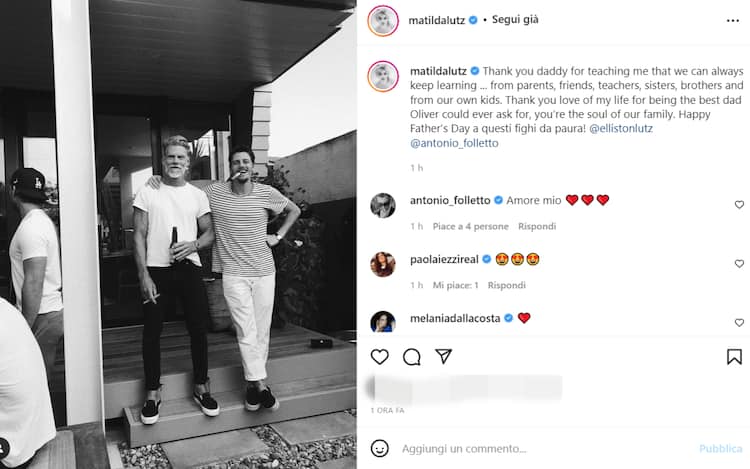Like the post with the heart icon
Screen dimensions: 750x469
(379, 357)
